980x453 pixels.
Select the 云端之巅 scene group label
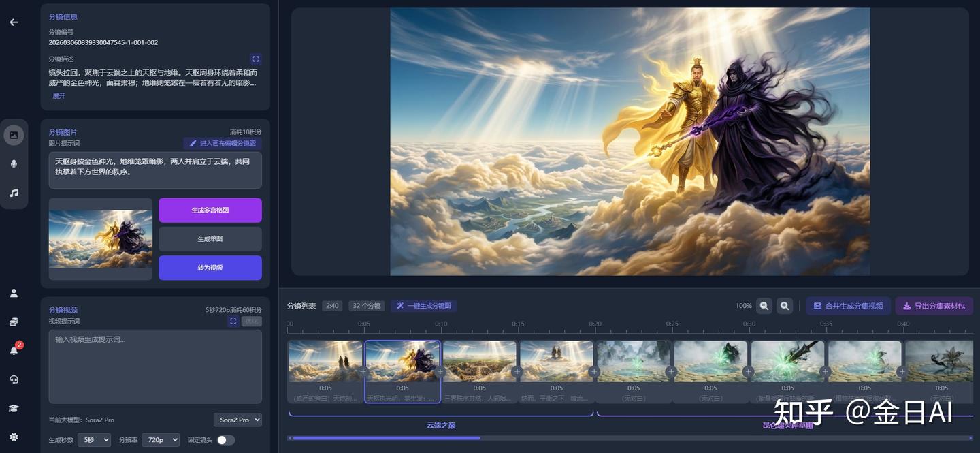click(441, 425)
